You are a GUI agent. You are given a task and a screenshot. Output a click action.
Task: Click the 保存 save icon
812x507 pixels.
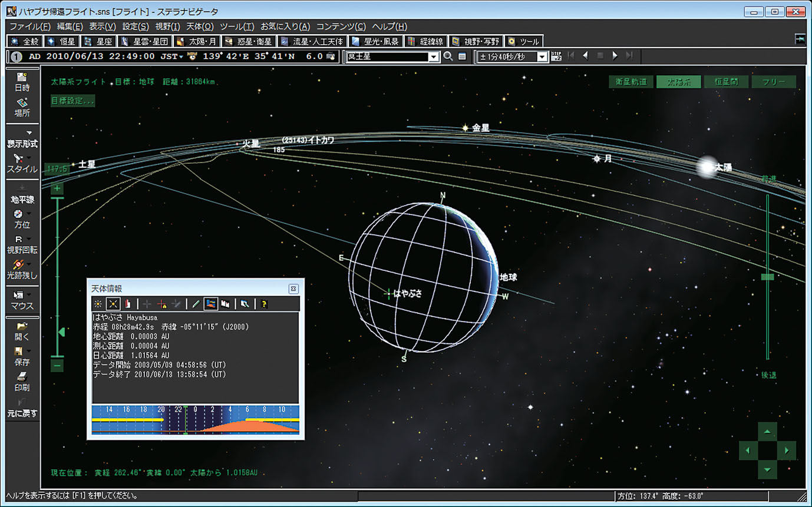19,352
